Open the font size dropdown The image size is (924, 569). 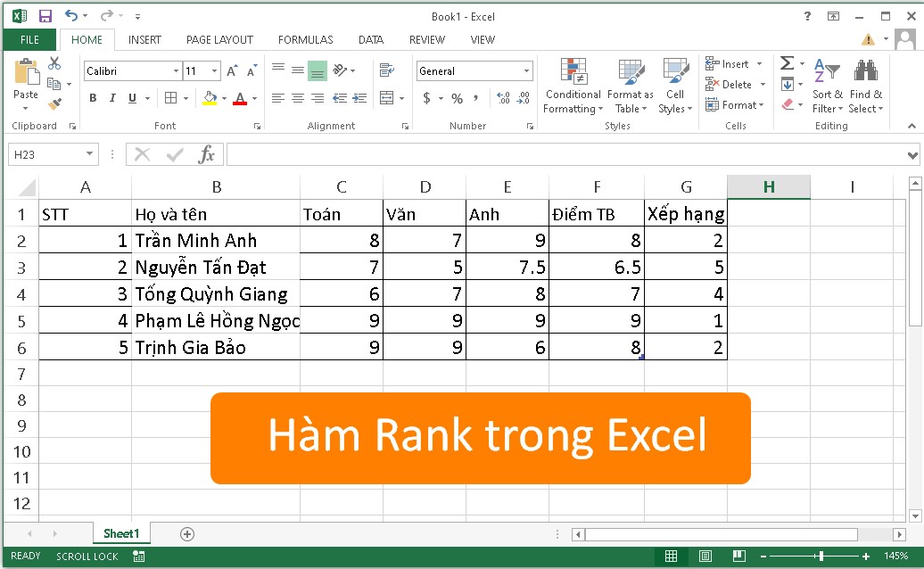tap(214, 71)
